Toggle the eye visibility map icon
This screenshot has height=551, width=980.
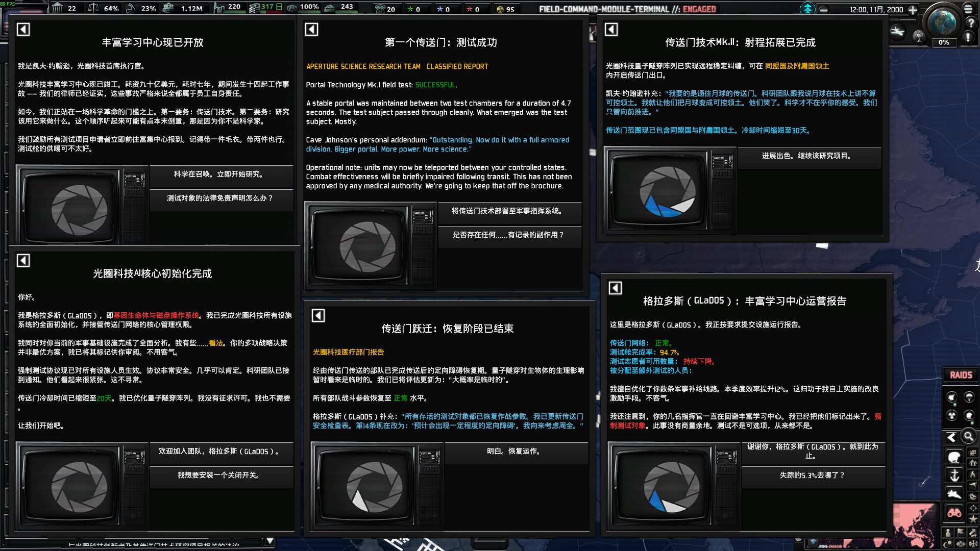point(960,544)
